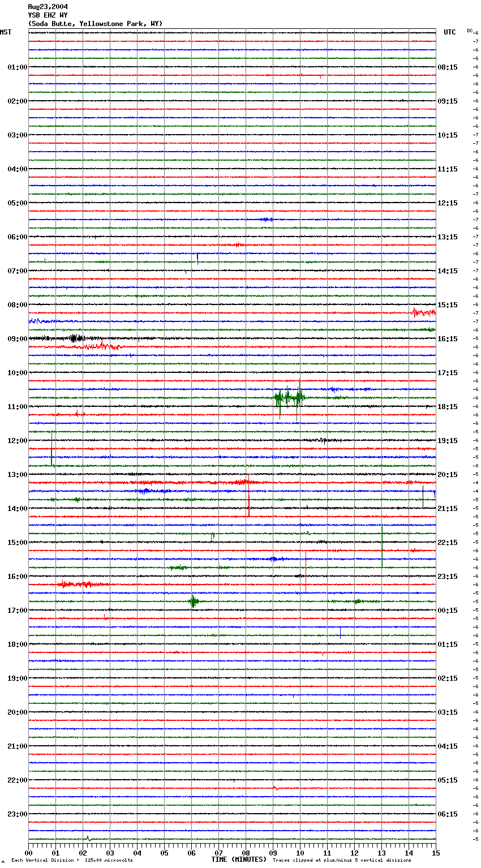The image size is (481, 868).
Task: Click the 04:15 UTC time label
Action: pyautogui.click(x=448, y=746)
